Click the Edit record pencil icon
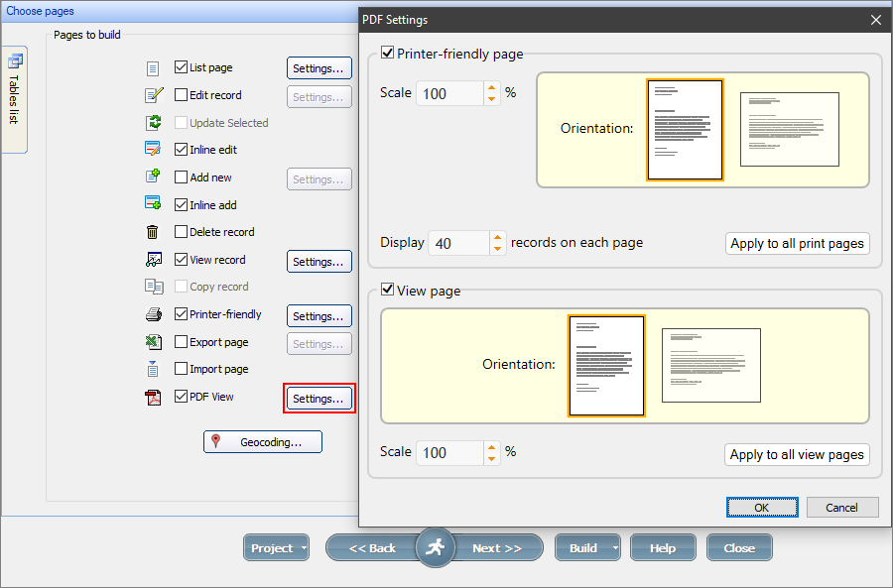 tap(153, 95)
